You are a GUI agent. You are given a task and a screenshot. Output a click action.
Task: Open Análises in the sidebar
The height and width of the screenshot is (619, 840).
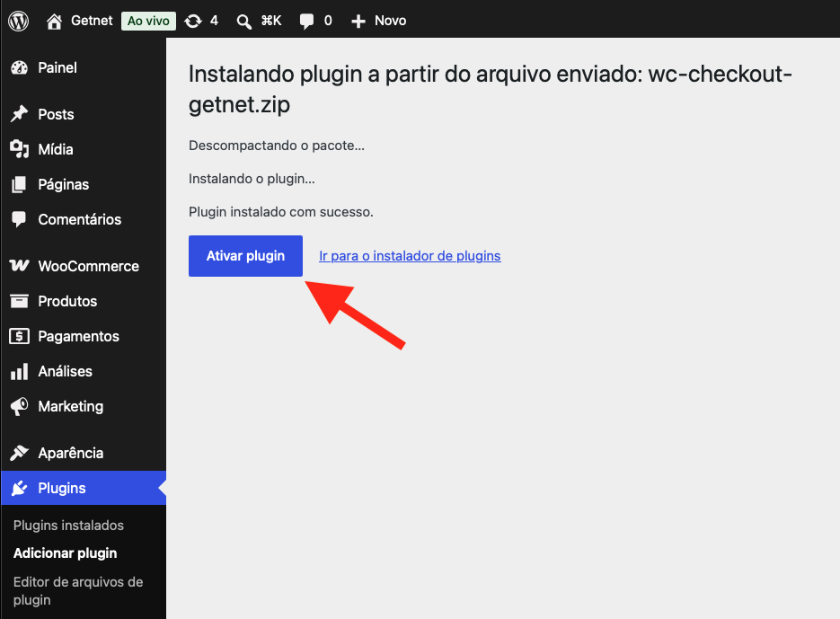[x=84, y=371]
